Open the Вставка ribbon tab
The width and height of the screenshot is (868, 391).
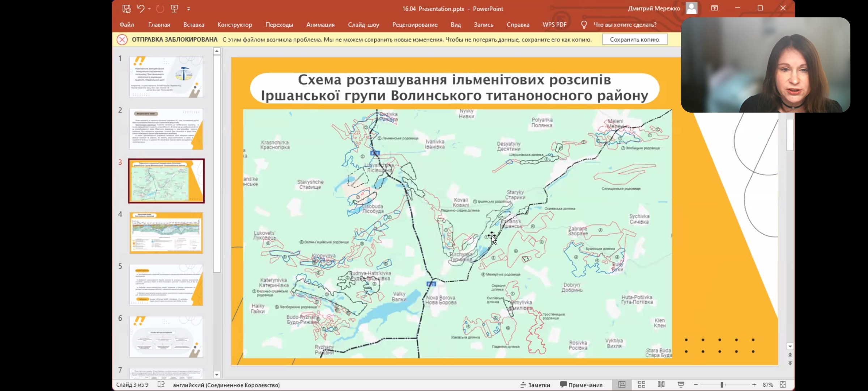tap(193, 25)
